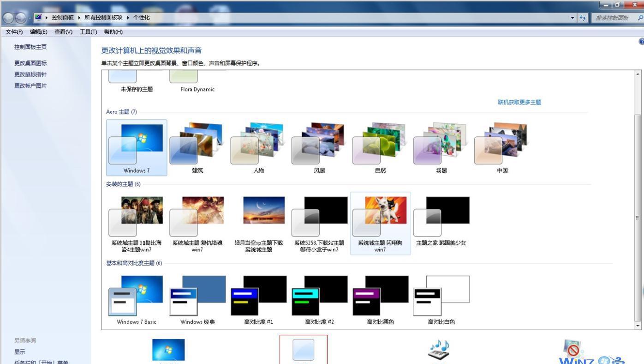Open 更改鼠标指针 link
The image size is (644, 364).
pos(30,74)
